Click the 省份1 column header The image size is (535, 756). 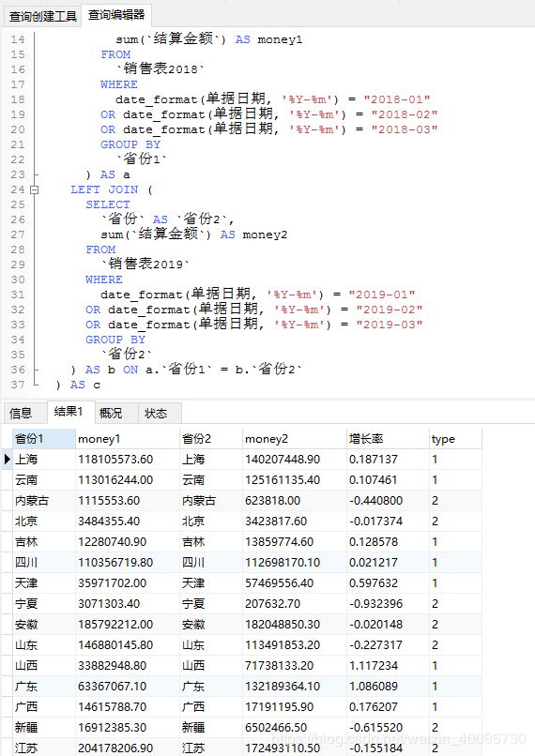(44, 439)
